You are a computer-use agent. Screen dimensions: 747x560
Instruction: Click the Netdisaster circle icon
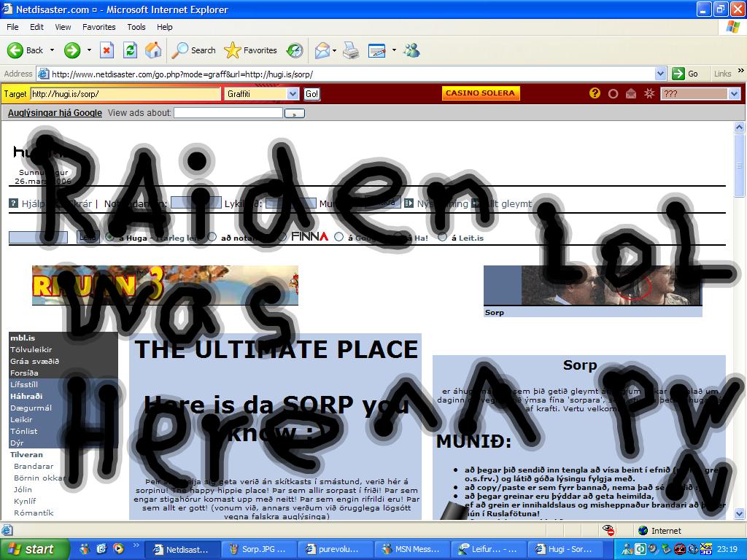[613, 94]
